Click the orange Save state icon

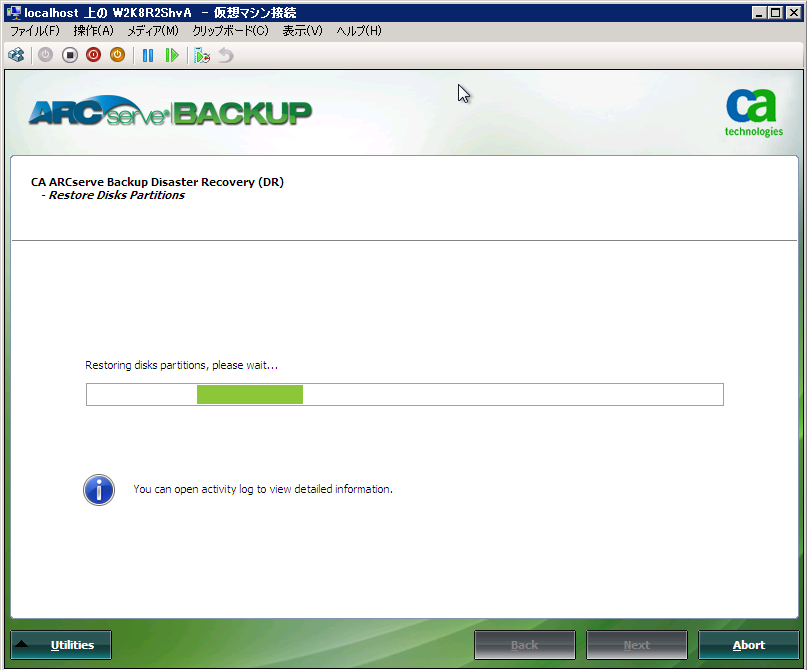[x=117, y=55]
